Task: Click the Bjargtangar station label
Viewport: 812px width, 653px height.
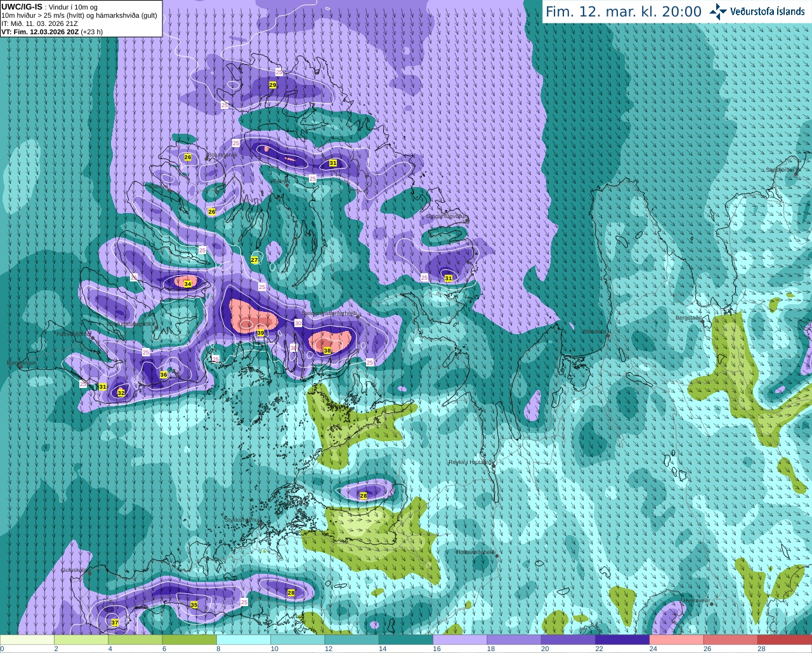Action: click(x=22, y=363)
